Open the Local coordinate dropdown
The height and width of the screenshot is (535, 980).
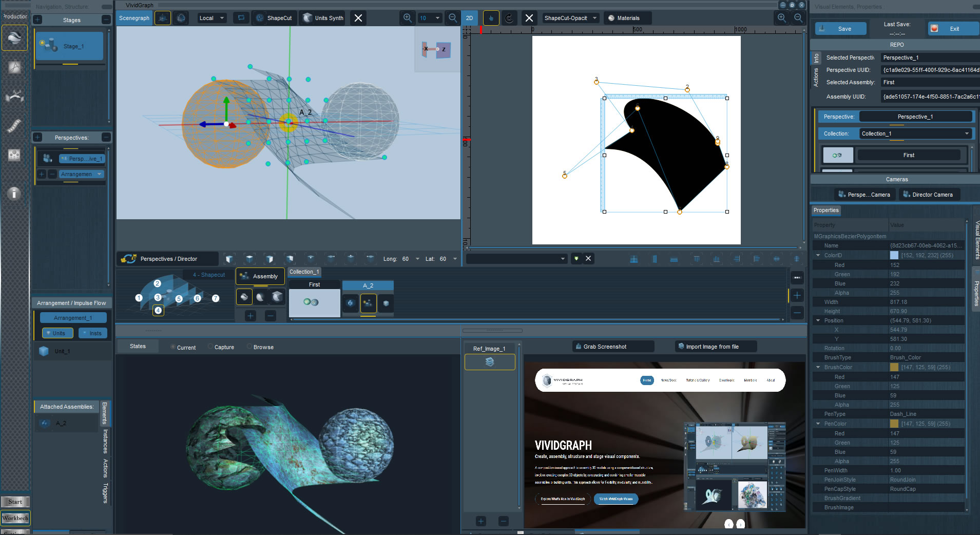click(212, 18)
